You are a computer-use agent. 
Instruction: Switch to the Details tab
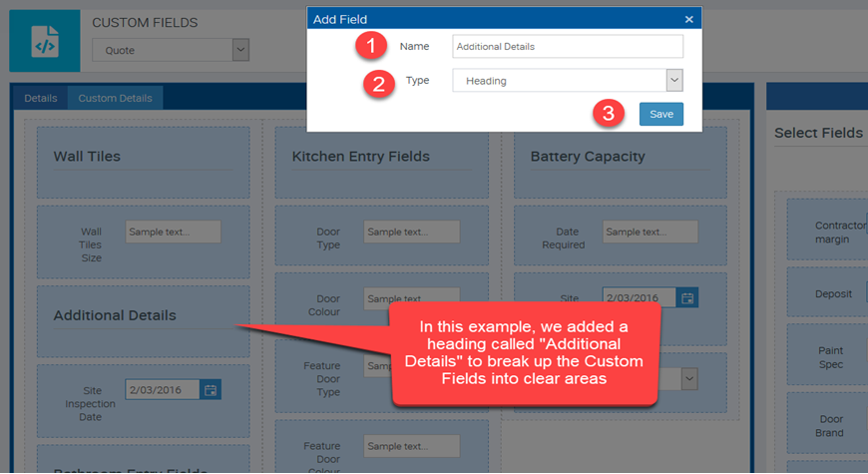tap(41, 98)
